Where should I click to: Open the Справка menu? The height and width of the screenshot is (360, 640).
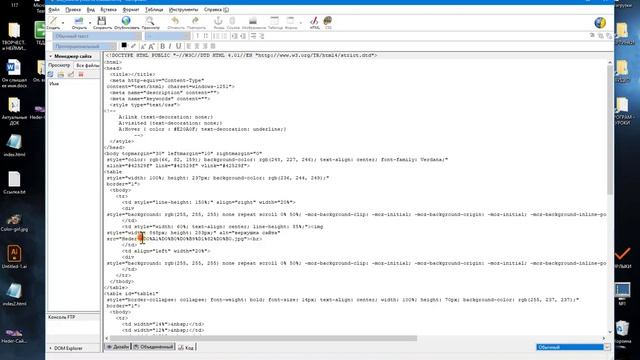point(216,9)
